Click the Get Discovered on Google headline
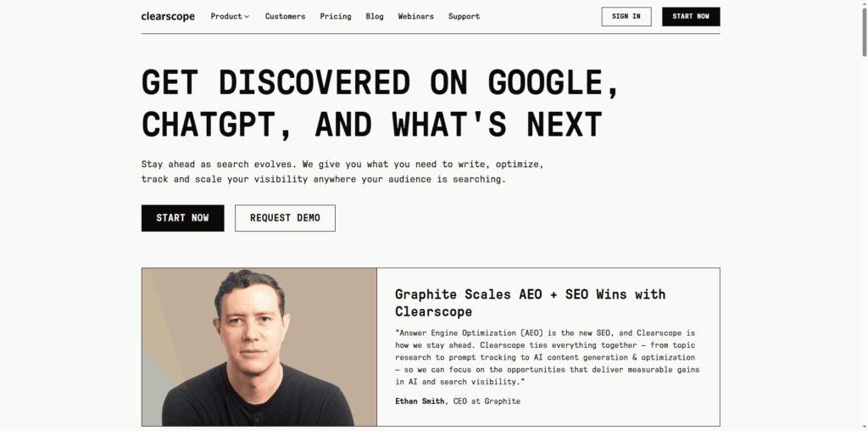The height and width of the screenshot is (431, 868). 381,104
